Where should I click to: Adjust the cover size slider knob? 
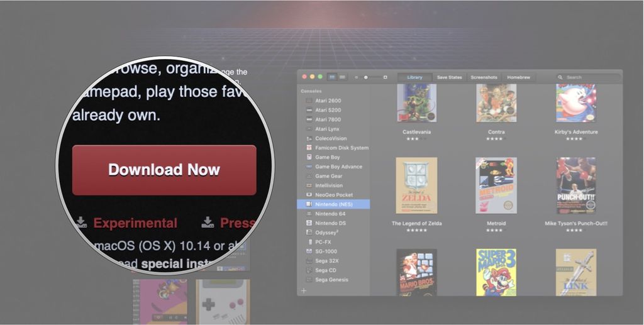pos(366,77)
